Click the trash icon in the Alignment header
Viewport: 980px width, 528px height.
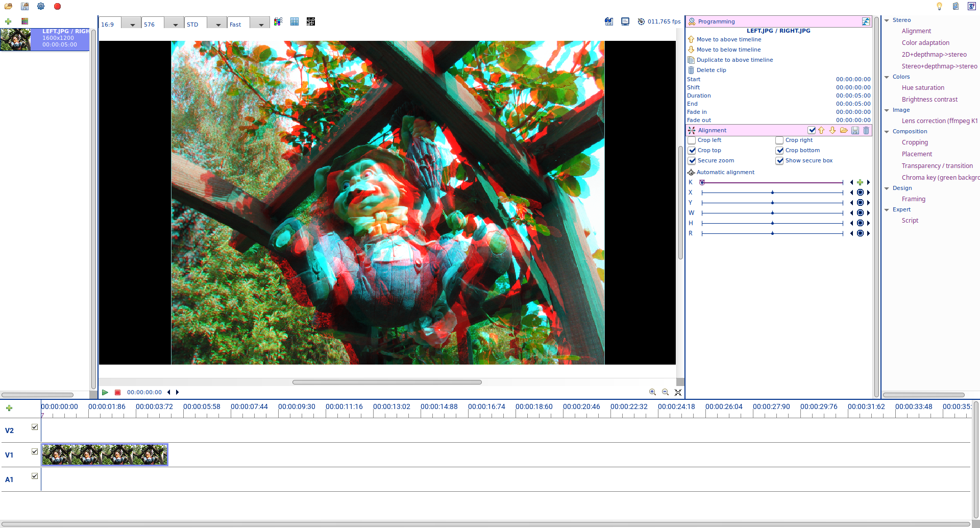coord(866,130)
